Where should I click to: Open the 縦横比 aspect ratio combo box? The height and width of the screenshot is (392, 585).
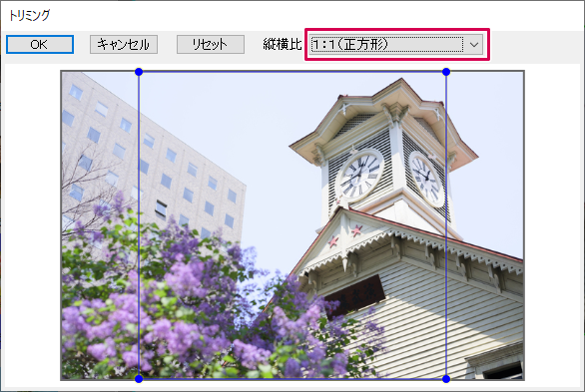[396, 44]
